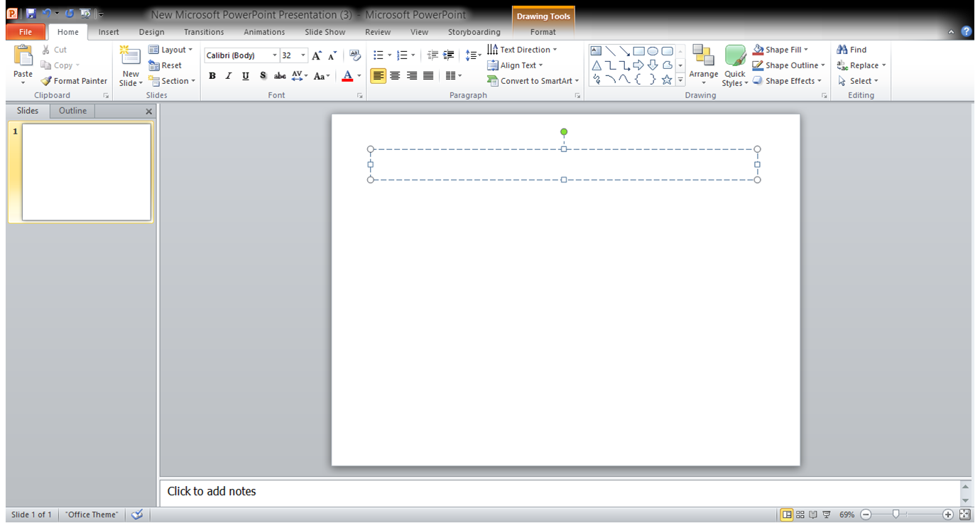Switch to the Insert ribbon tab
The height and width of the screenshot is (528, 980).
tap(109, 32)
